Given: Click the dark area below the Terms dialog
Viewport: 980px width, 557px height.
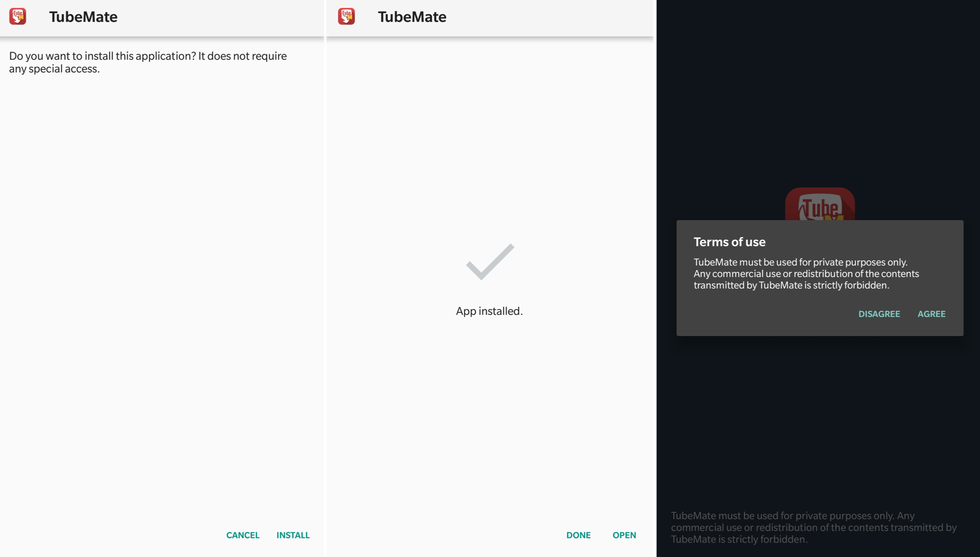Looking at the screenshot, I should tap(818, 421).
